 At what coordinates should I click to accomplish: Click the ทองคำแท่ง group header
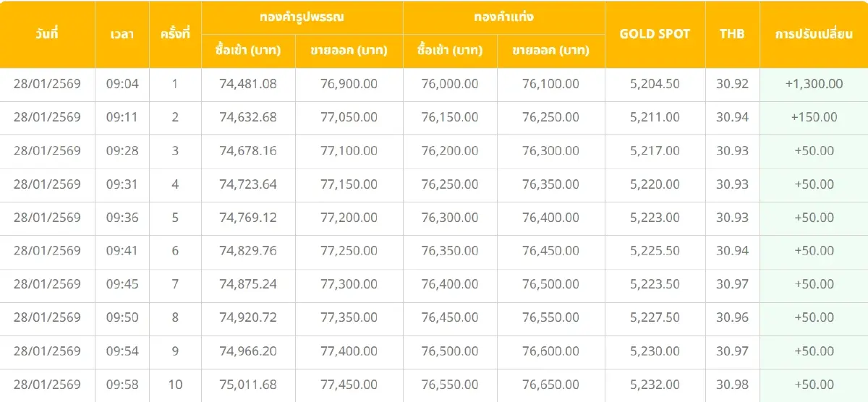click(504, 17)
